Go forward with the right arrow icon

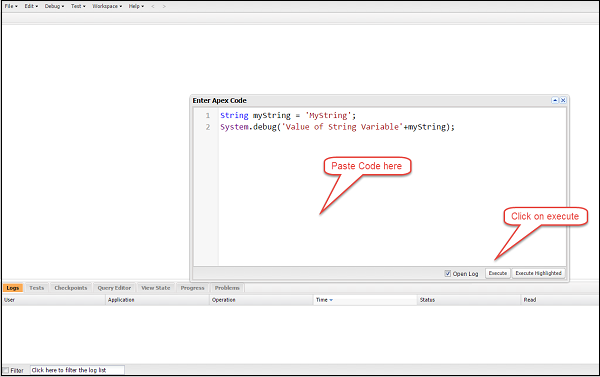[x=164, y=6]
